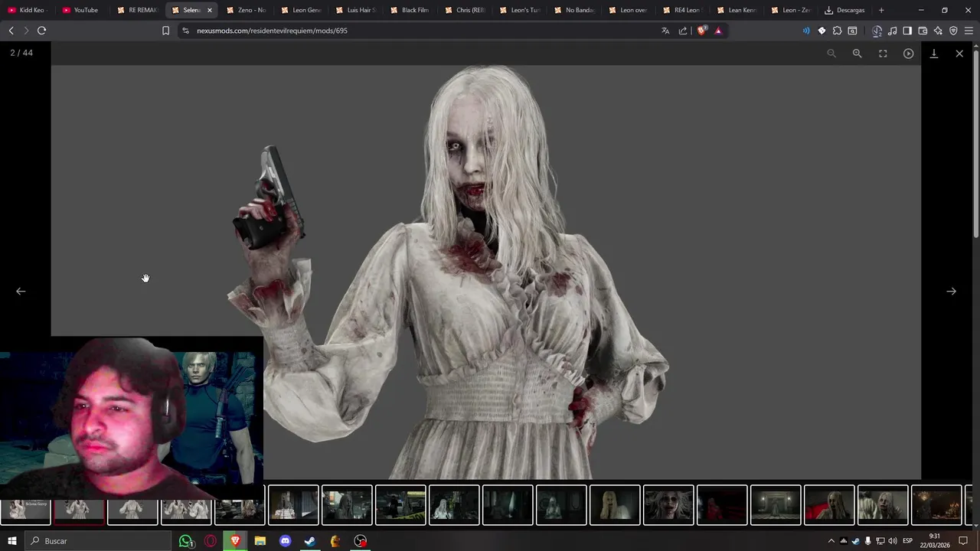
Task: Switch to the YouTube tab
Action: pos(80,10)
